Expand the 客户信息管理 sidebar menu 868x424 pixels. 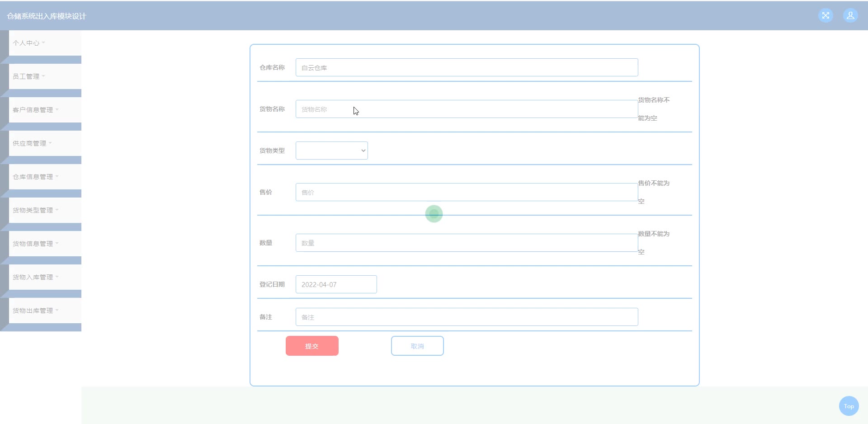click(45, 110)
